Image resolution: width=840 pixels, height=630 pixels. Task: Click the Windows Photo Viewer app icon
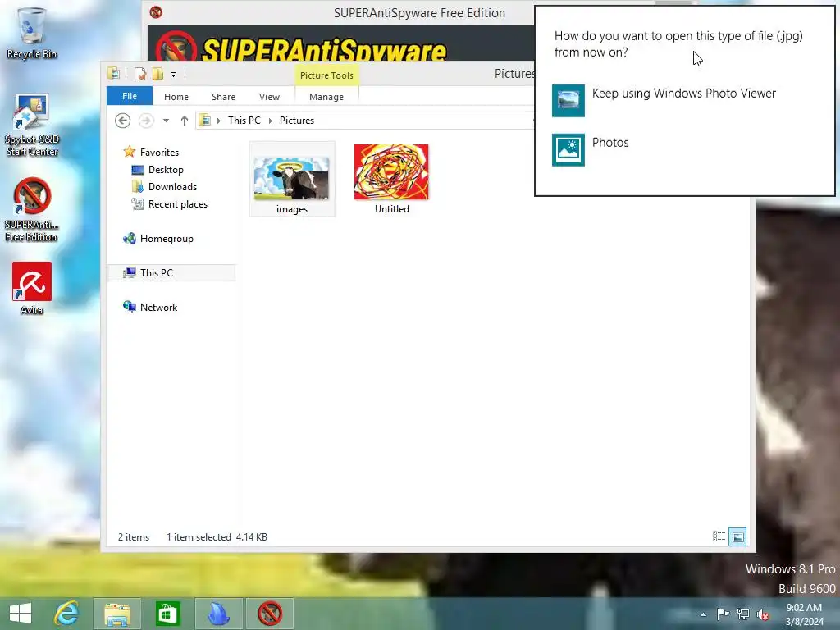(x=568, y=100)
